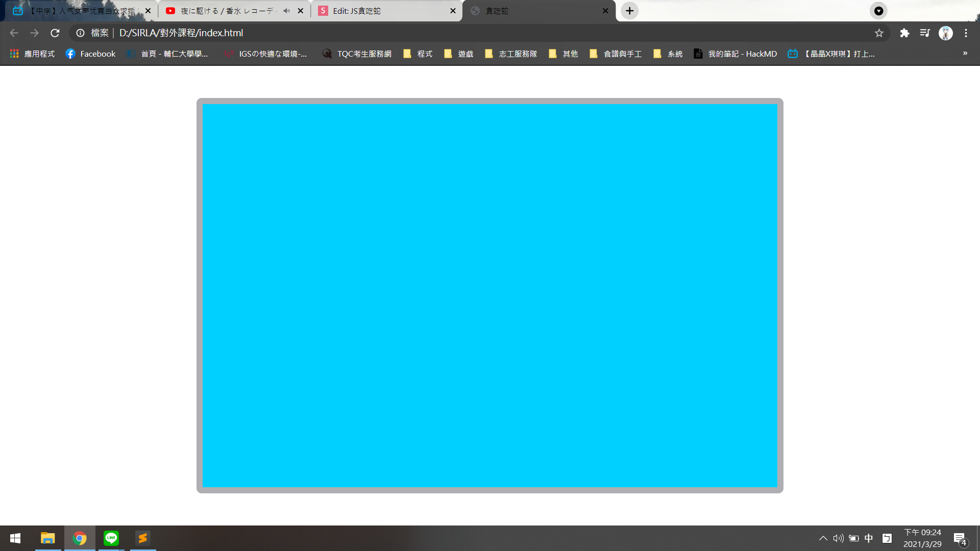Mute audio on YouTube tab speaker icon

click(x=286, y=11)
